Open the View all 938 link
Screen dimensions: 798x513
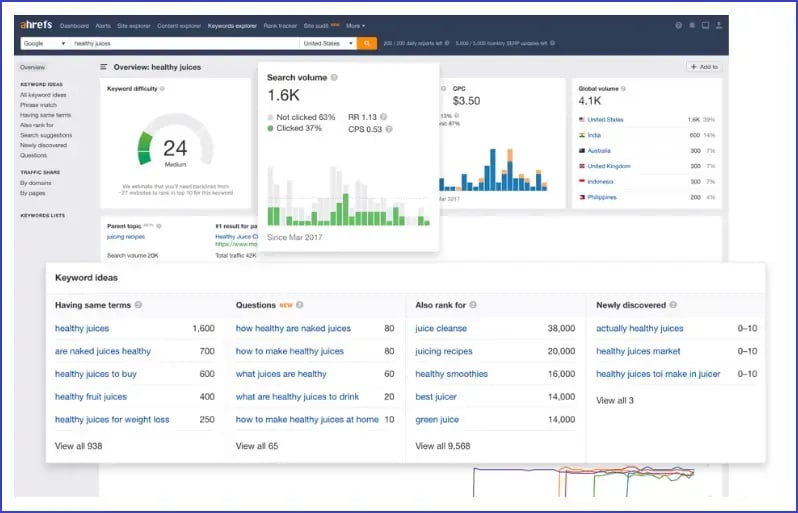coord(77,446)
